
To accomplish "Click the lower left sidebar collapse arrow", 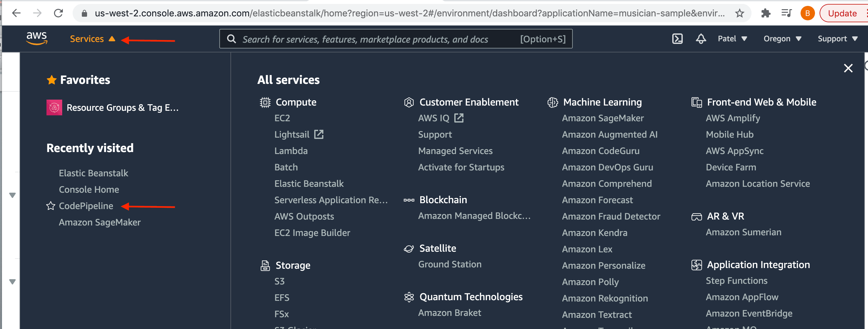I will [x=12, y=281].
